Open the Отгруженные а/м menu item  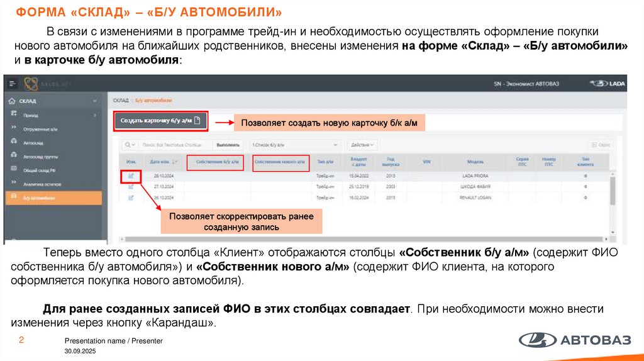point(40,130)
